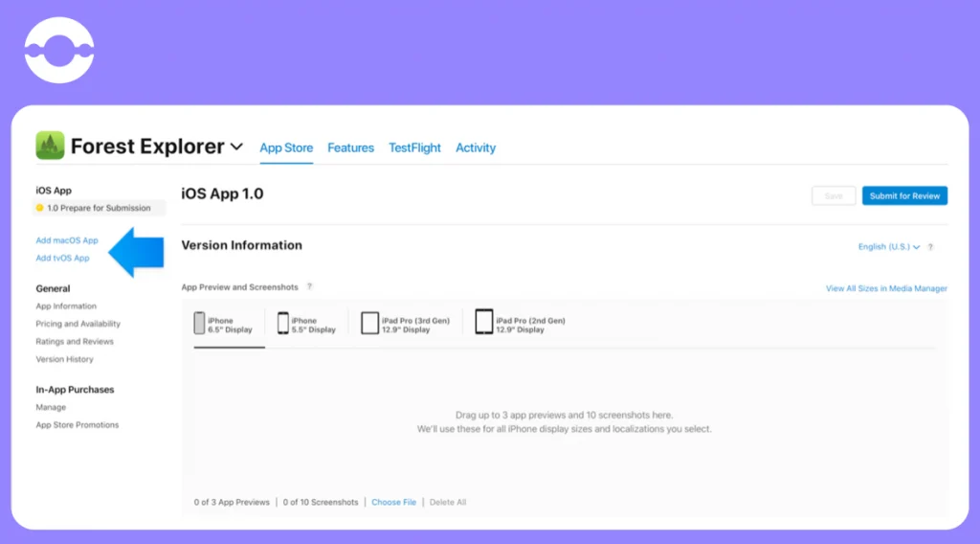Switch to the Features tab
This screenshot has height=544, width=980.
tap(350, 148)
